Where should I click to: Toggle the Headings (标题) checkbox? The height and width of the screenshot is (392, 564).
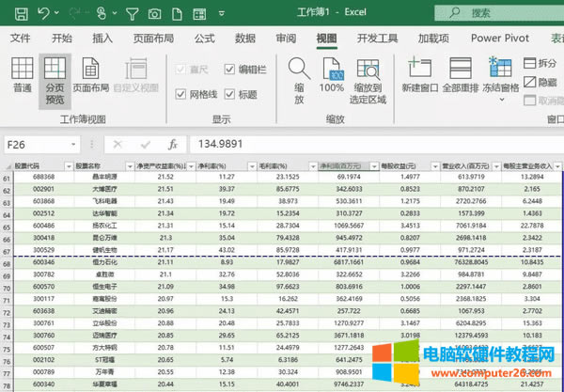coord(230,94)
